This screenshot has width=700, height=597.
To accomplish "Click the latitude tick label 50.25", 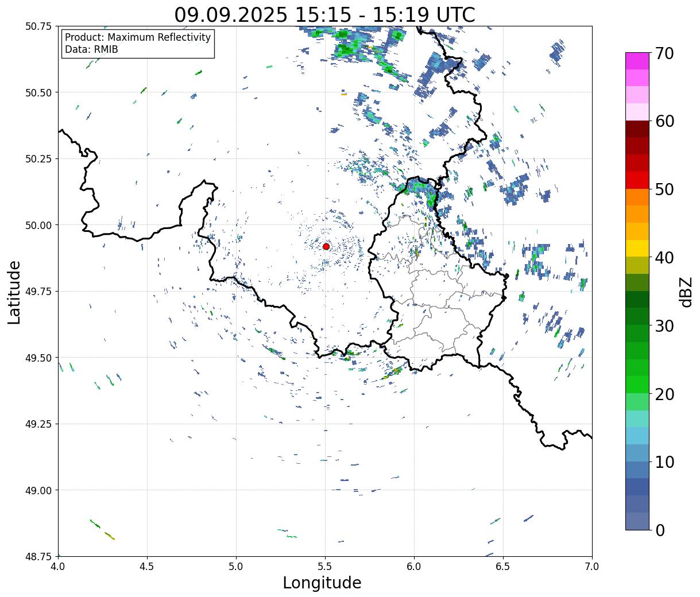I will click(x=38, y=159).
